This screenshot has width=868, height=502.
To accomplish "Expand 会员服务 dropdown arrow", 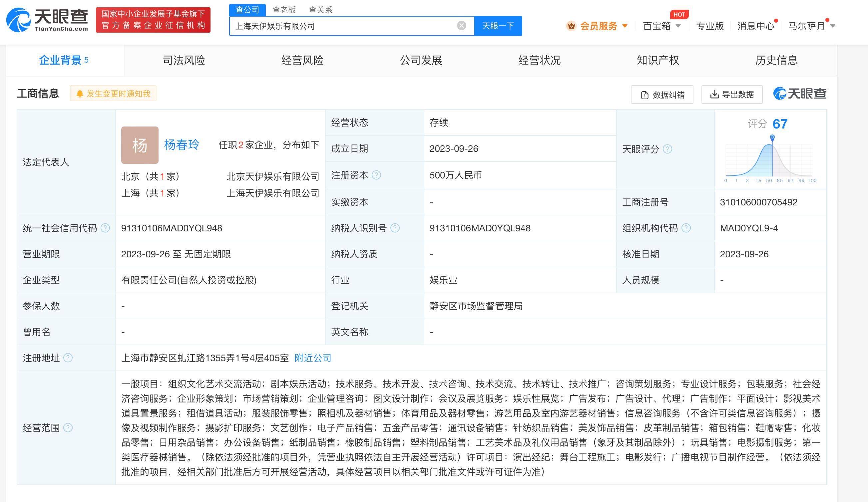I will pos(625,26).
